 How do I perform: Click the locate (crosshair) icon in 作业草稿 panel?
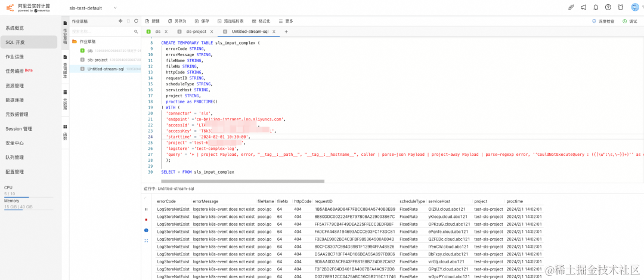120,21
